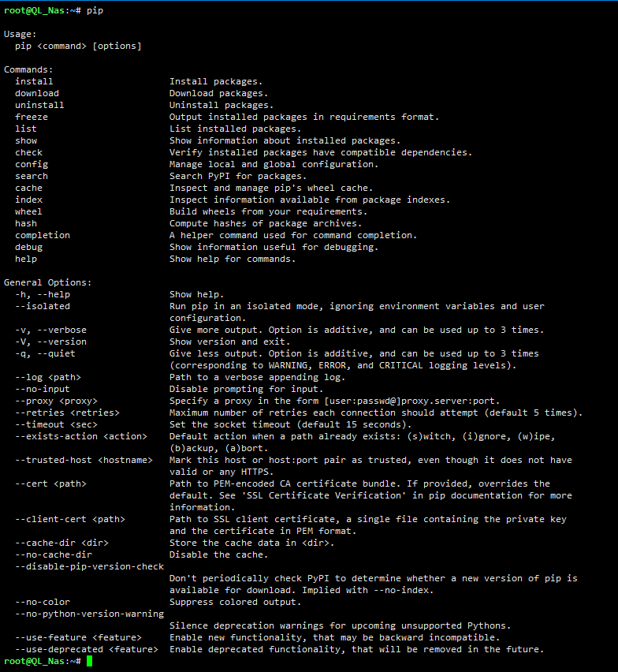Click the top 'root@QL_Nas' prompt text
This screenshot has height=672, width=618.
pos(34,11)
